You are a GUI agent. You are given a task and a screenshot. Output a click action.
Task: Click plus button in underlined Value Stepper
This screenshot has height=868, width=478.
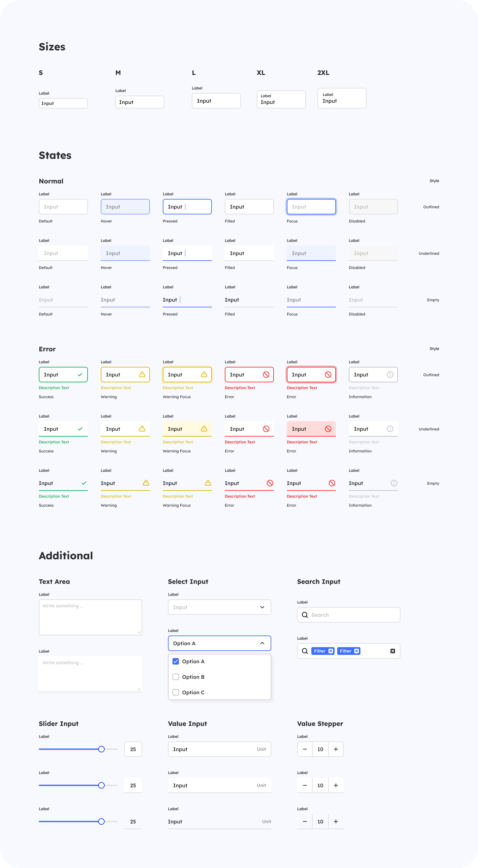coord(336,785)
